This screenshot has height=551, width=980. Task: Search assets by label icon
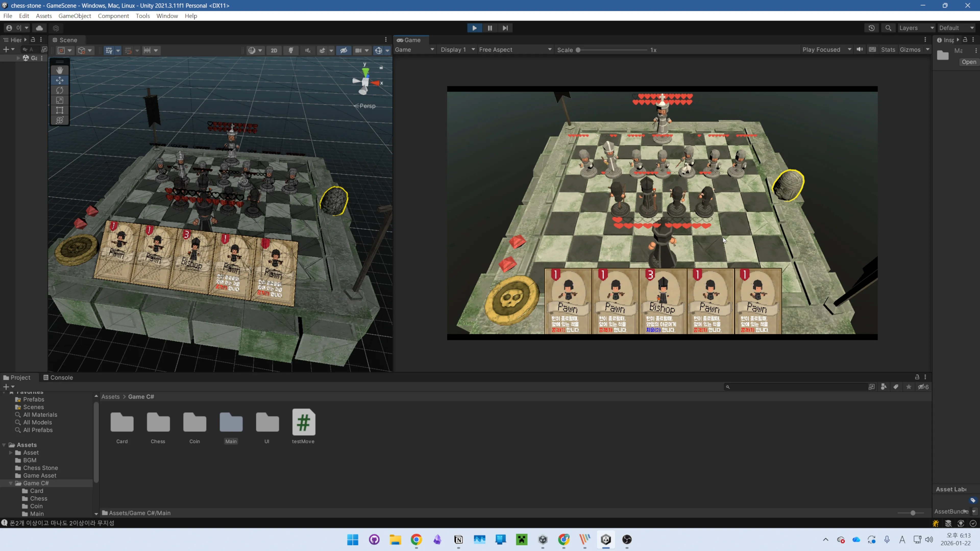point(896,387)
